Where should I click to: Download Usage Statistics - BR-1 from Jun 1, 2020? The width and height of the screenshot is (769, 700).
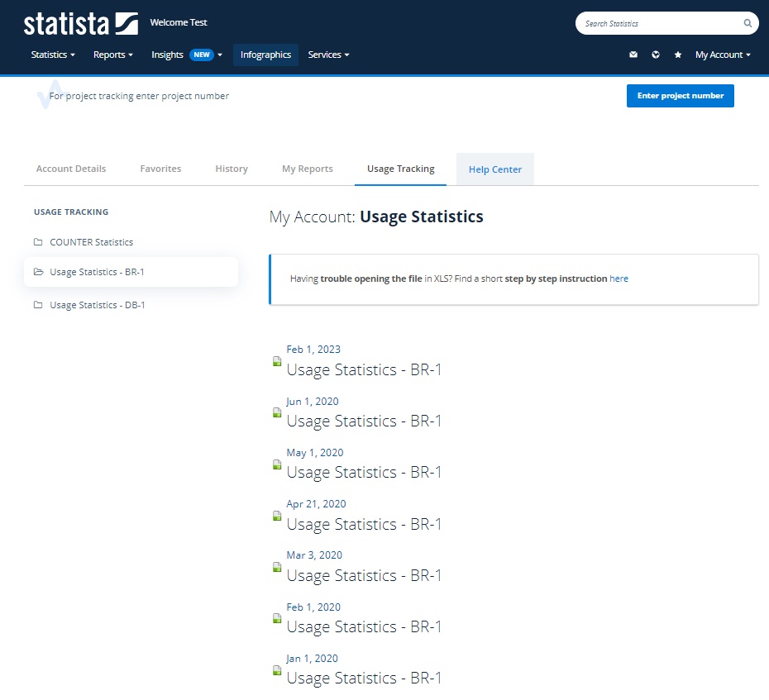364,421
